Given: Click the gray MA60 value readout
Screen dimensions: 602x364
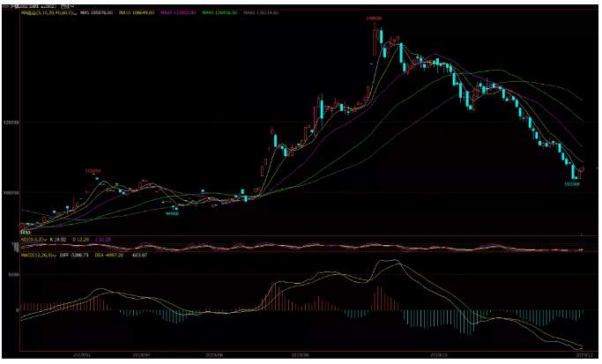Looking at the screenshot, I should click(261, 12).
